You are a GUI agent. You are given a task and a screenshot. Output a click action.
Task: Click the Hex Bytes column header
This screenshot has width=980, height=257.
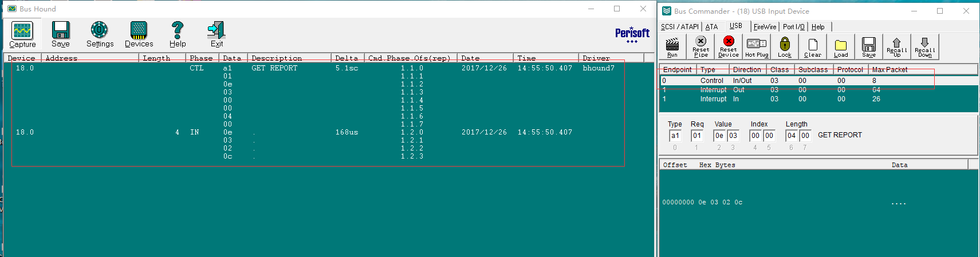tap(717, 165)
